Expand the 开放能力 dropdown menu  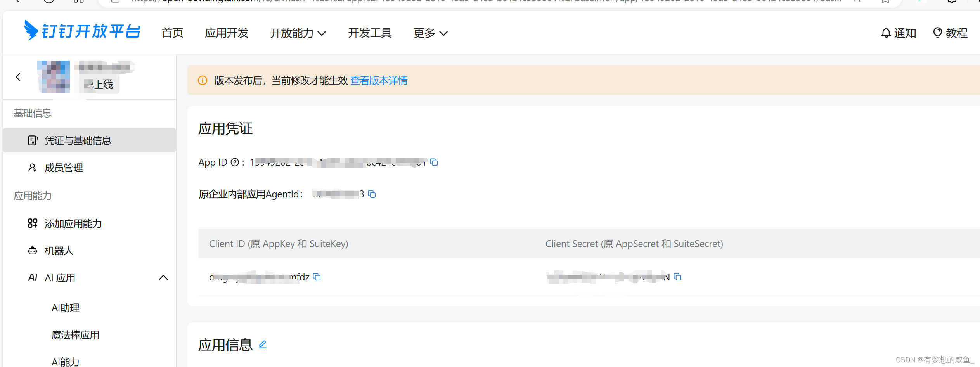click(x=298, y=33)
